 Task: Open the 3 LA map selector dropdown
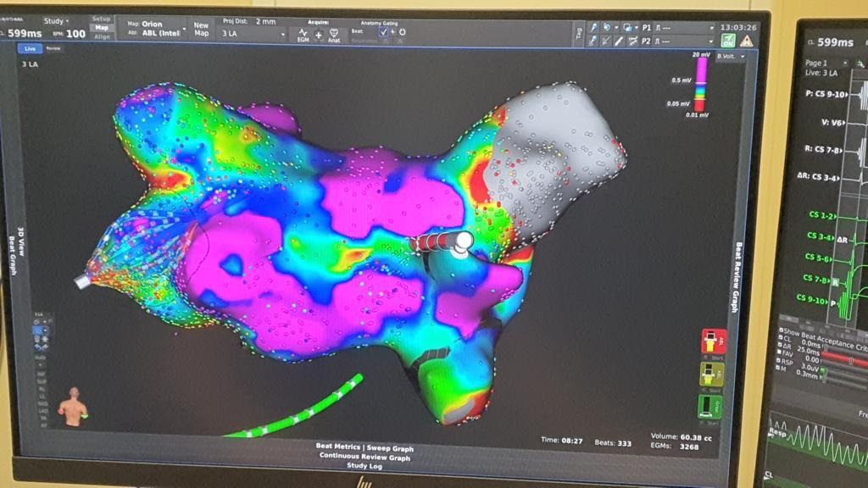click(x=253, y=34)
